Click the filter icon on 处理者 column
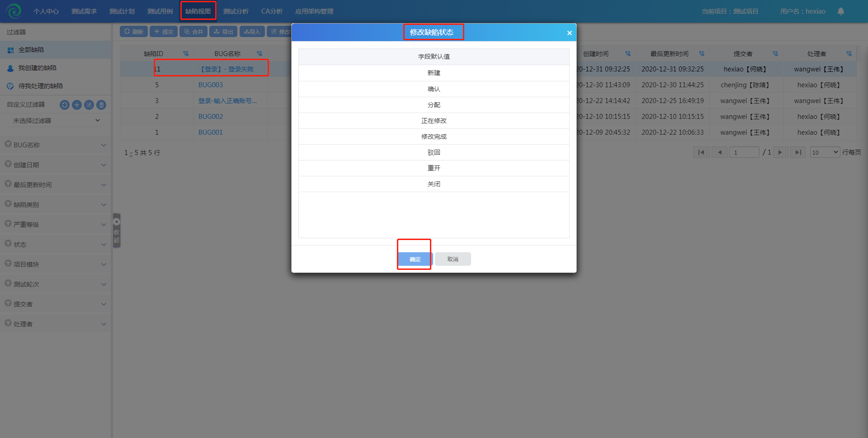This screenshot has height=438, width=868. pos(849,54)
